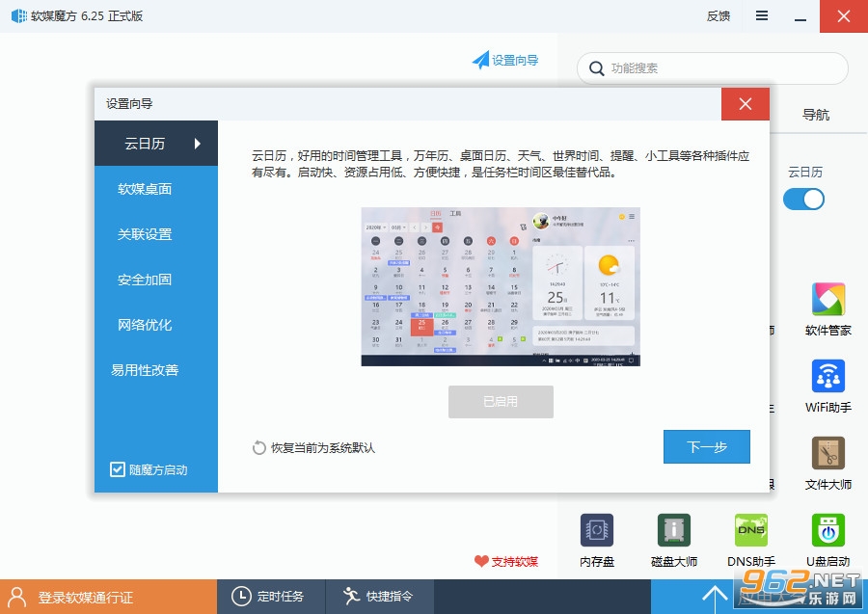
Task: Click the 设置向导 paper plane icon
Action: pos(480,60)
